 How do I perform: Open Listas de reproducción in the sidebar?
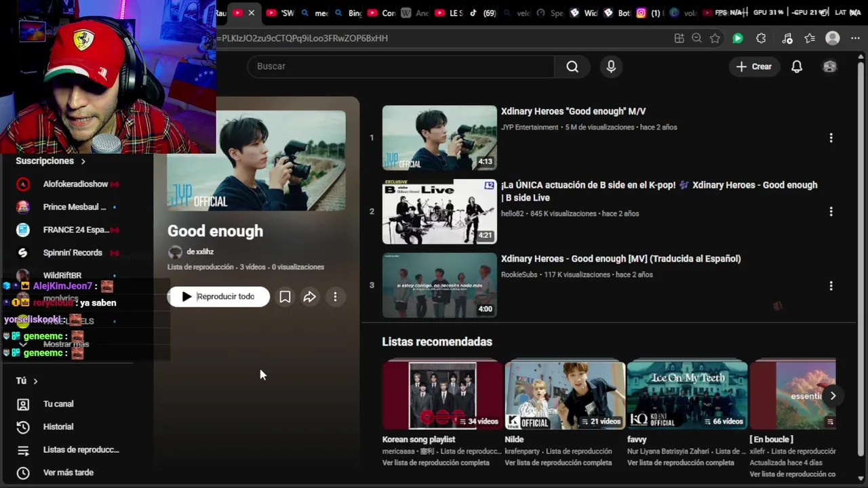68,450
